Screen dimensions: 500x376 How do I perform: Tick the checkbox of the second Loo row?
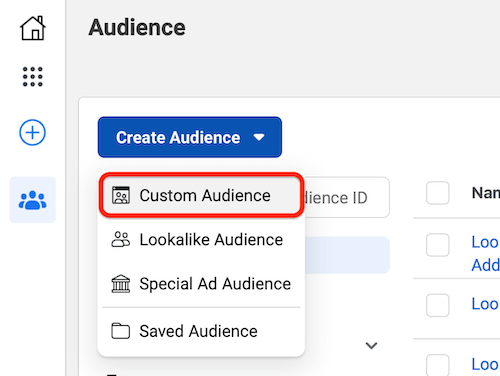click(x=438, y=305)
